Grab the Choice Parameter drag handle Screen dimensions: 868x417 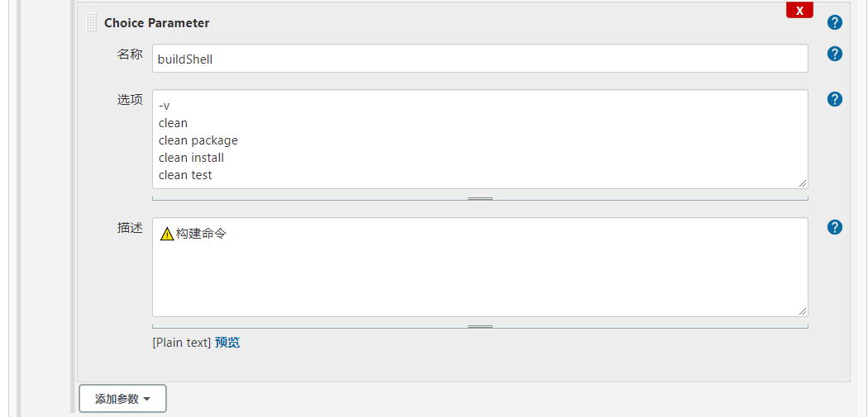(92, 22)
